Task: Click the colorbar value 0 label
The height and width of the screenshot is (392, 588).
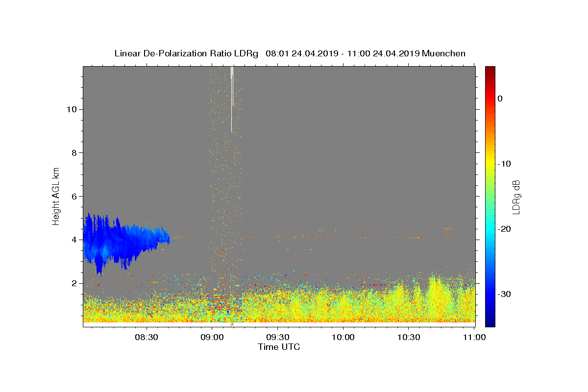Action: click(x=500, y=98)
